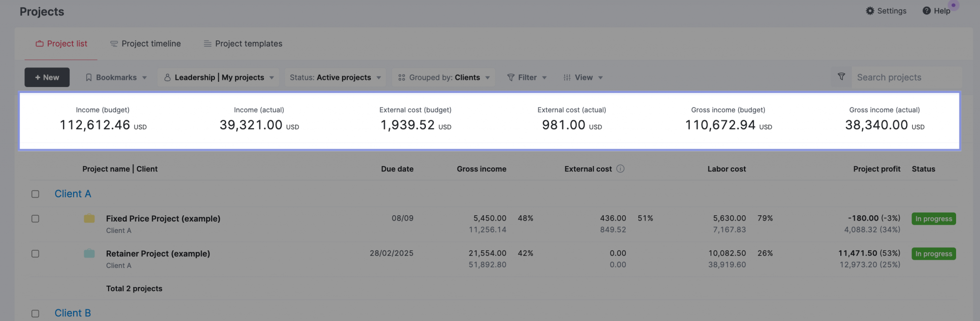Click the -180.00 (-3%) profit value

pos(874,218)
